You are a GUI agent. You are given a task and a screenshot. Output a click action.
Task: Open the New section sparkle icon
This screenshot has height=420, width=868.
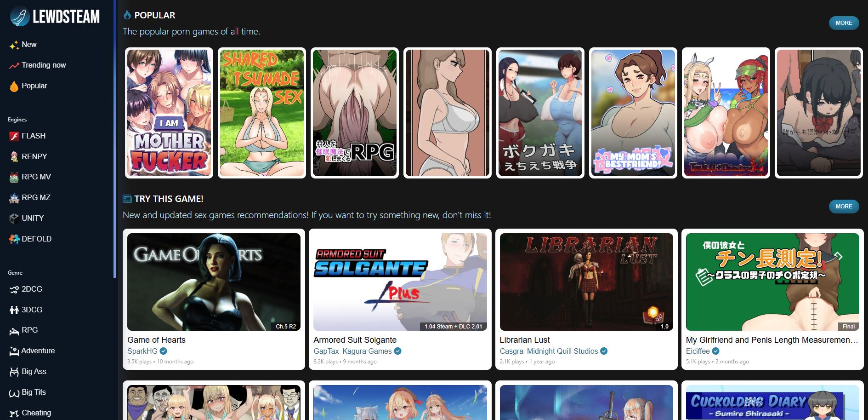click(x=14, y=45)
